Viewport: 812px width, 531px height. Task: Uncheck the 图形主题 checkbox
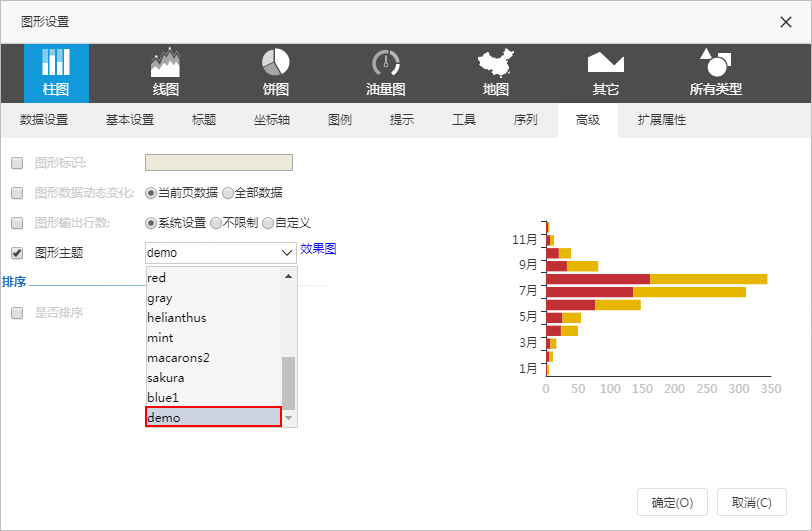pyautogui.click(x=17, y=253)
